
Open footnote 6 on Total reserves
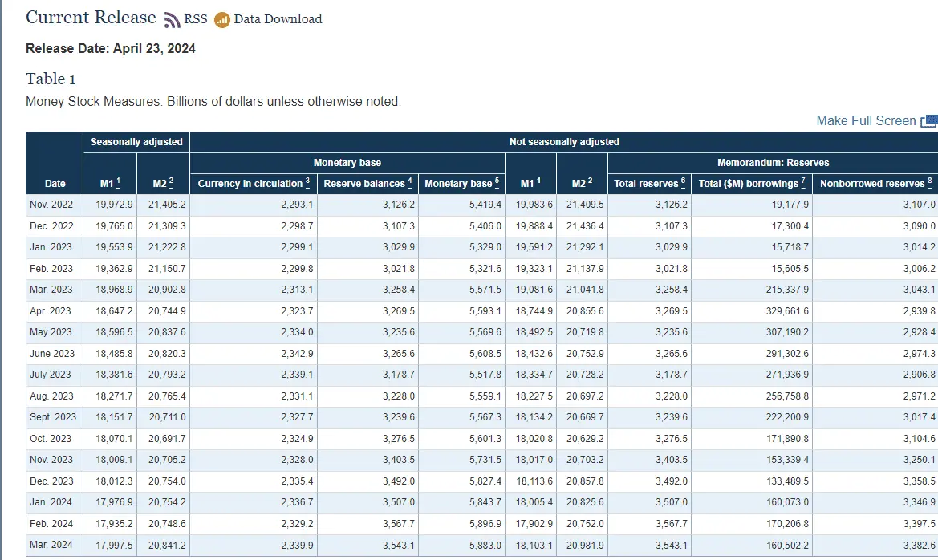click(683, 182)
